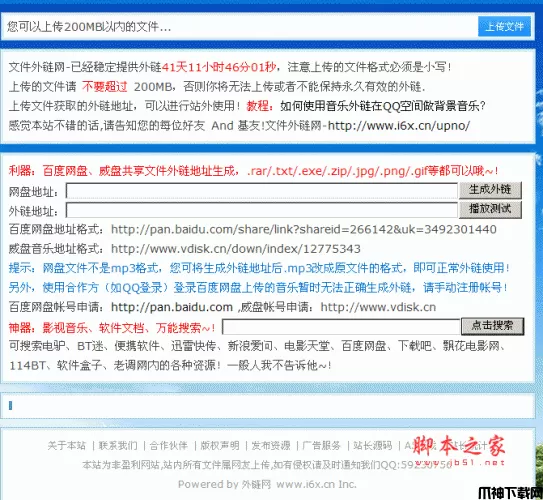Click the red uptime 41天11小时46分01秒 text

point(219,67)
